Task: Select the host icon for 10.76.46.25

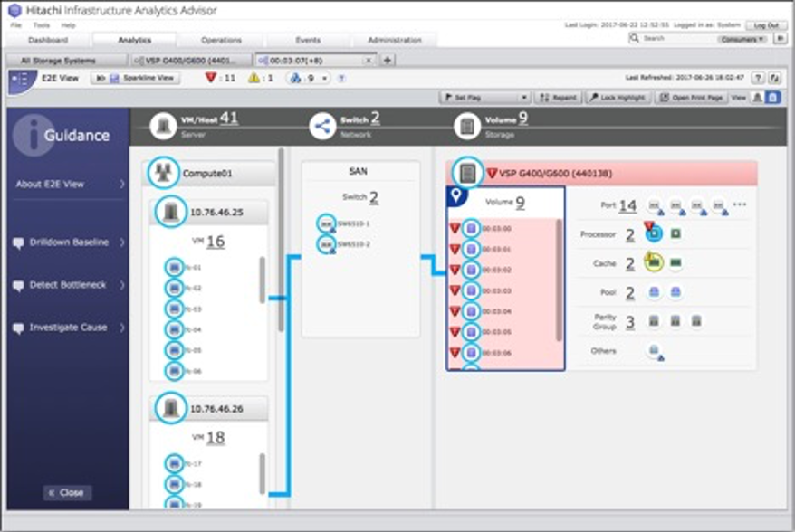Action: 171,212
